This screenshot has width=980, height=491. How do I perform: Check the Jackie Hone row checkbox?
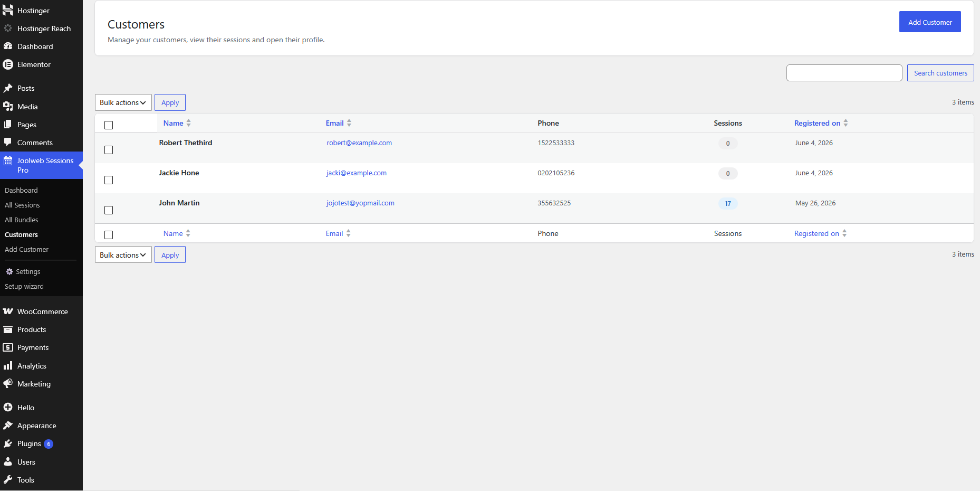109,180
